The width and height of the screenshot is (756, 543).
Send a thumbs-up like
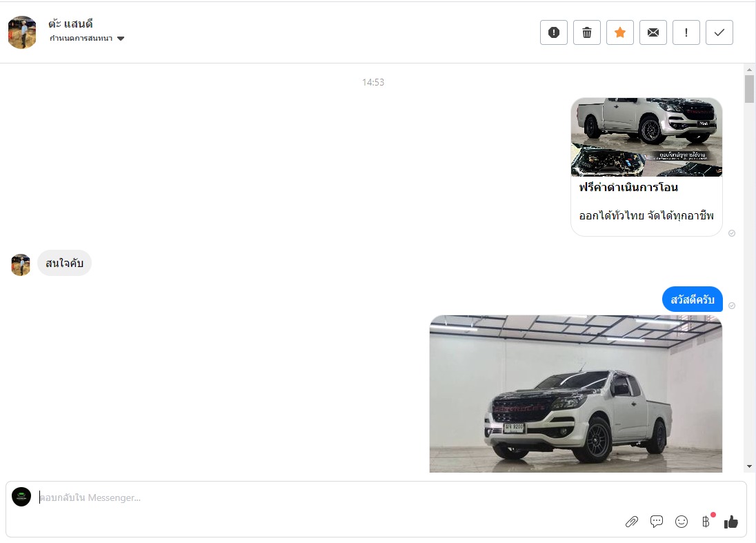click(x=731, y=522)
